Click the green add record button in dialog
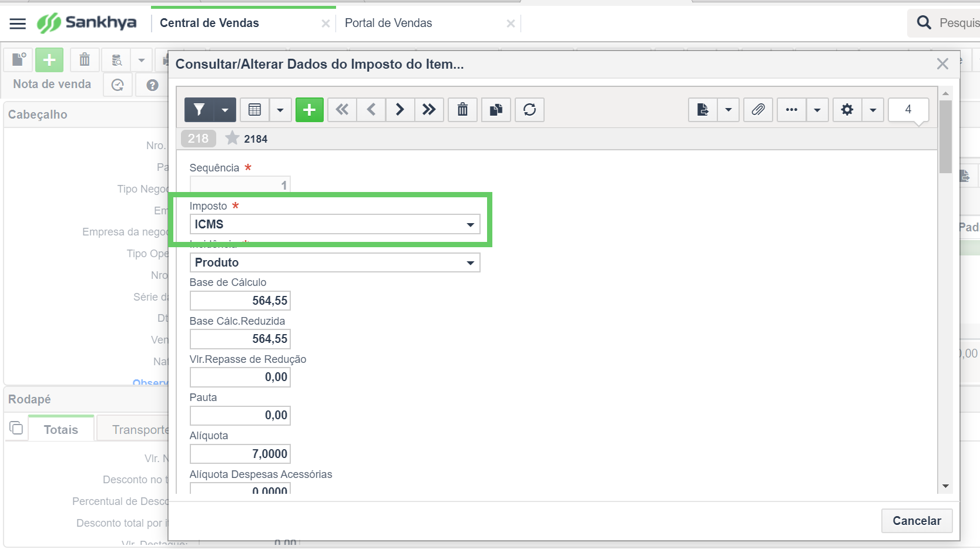Screen dimensions: 980x549 pos(309,110)
